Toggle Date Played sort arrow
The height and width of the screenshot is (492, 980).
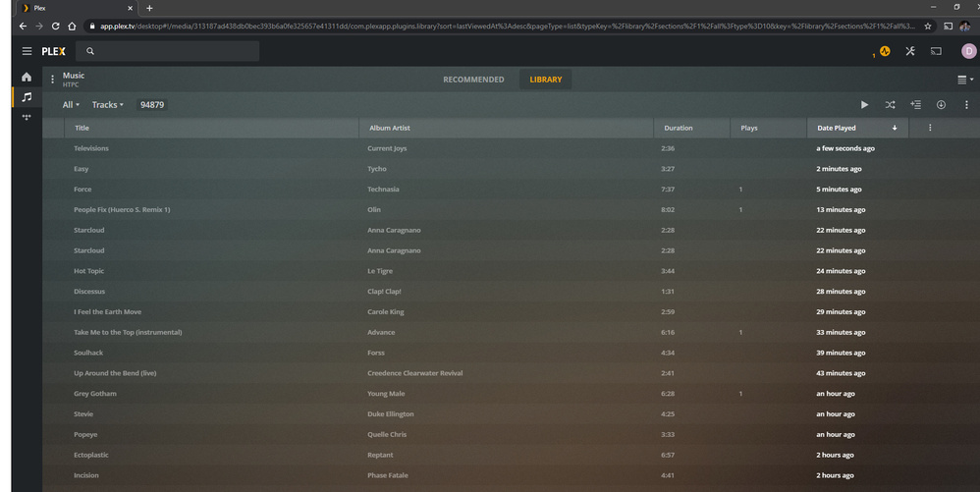pos(895,128)
